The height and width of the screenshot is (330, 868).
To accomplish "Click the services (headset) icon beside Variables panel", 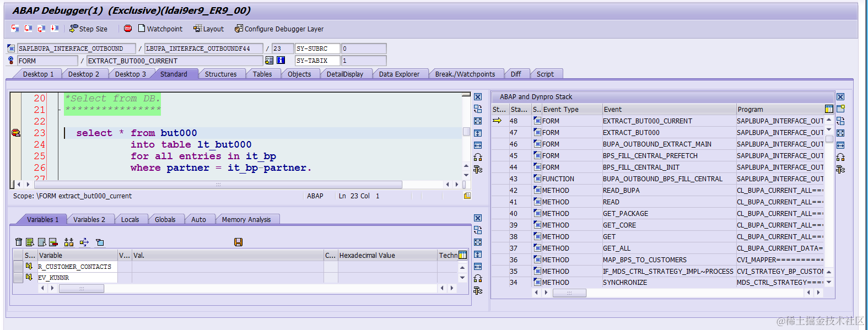I will pyautogui.click(x=478, y=279).
